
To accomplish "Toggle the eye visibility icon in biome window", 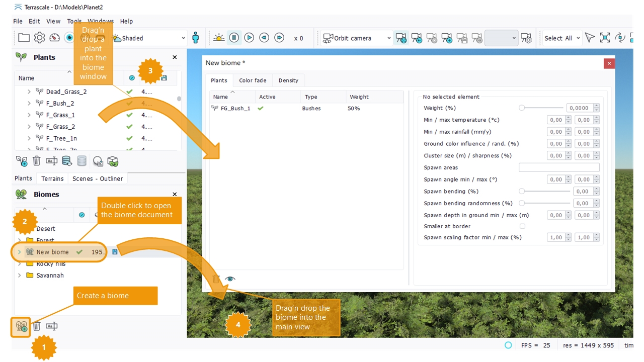I will coord(230,279).
